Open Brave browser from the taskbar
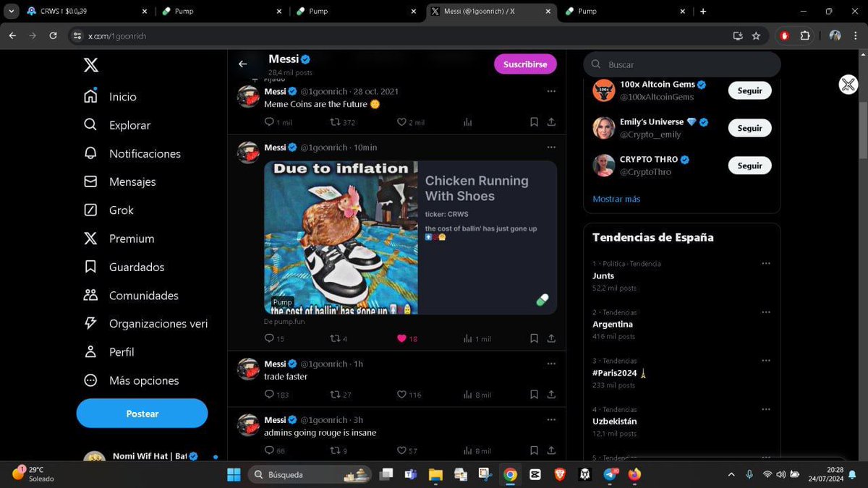The width and height of the screenshot is (868, 488). (560, 475)
